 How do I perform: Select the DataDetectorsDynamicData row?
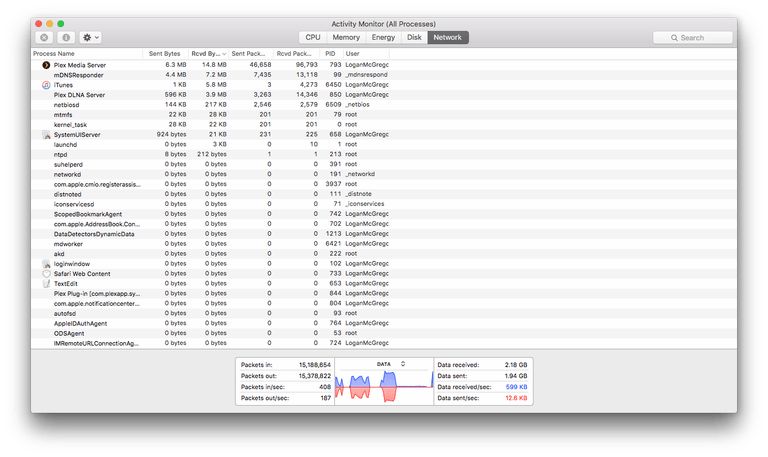click(384, 234)
